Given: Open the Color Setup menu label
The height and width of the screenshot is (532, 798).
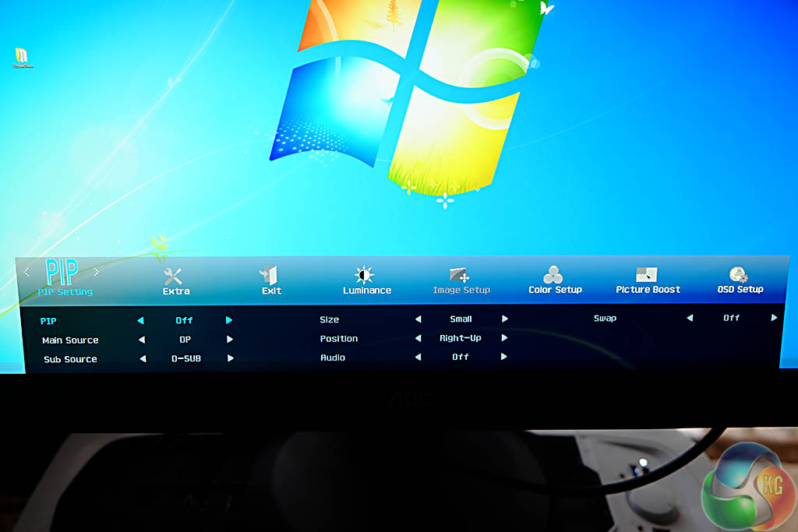Looking at the screenshot, I should coord(555,290).
